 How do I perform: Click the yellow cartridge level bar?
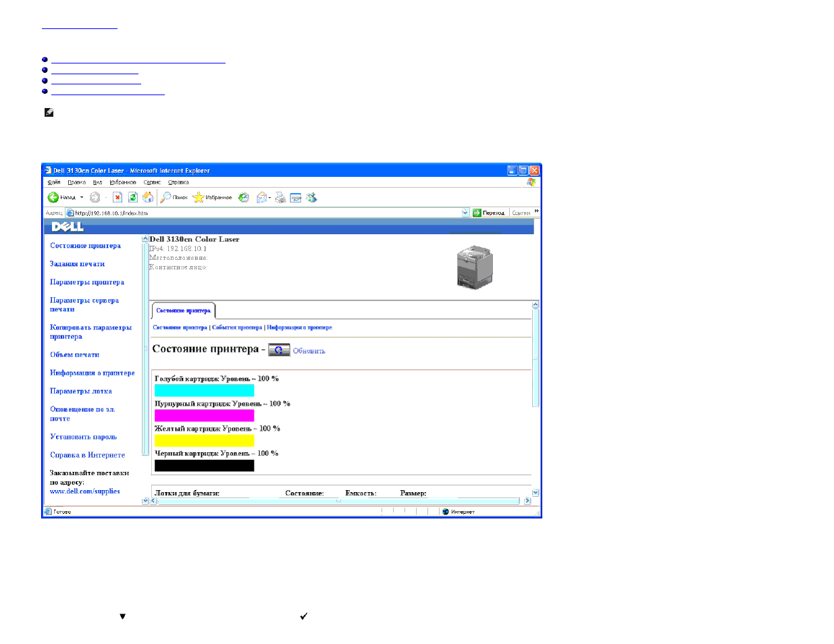coord(205,440)
